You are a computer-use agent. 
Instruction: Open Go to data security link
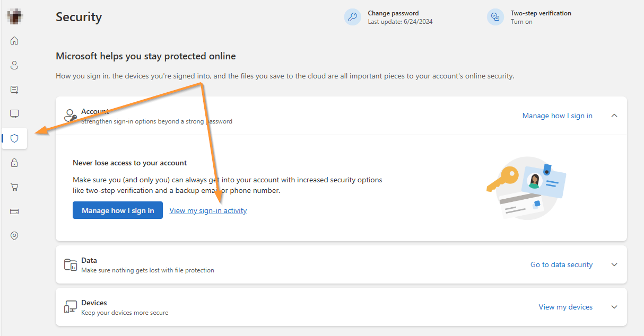point(561,264)
